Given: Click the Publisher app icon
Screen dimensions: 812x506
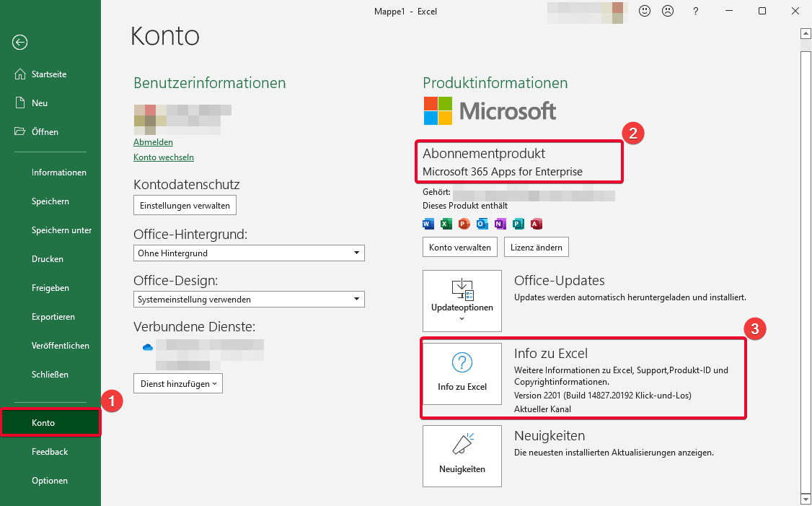Looking at the screenshot, I should click(518, 224).
